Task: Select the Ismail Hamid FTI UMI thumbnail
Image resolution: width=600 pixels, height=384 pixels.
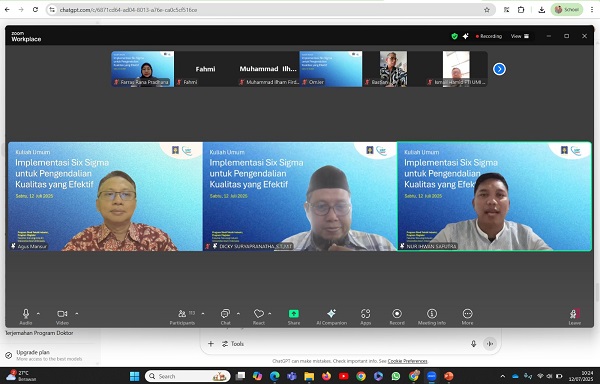Action: (x=456, y=69)
